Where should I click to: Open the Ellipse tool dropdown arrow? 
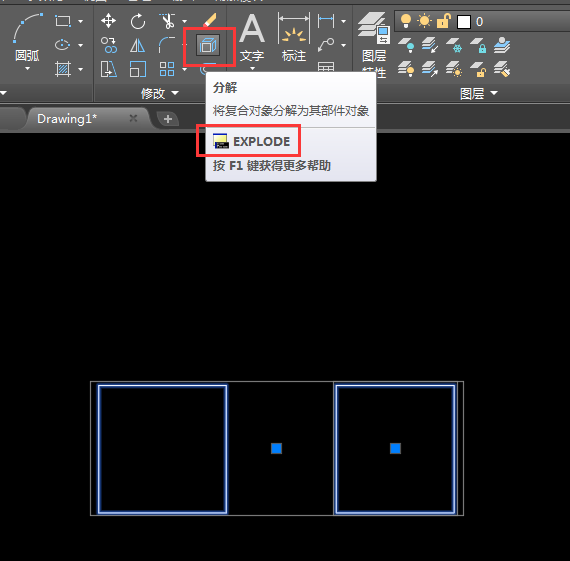click(80, 45)
